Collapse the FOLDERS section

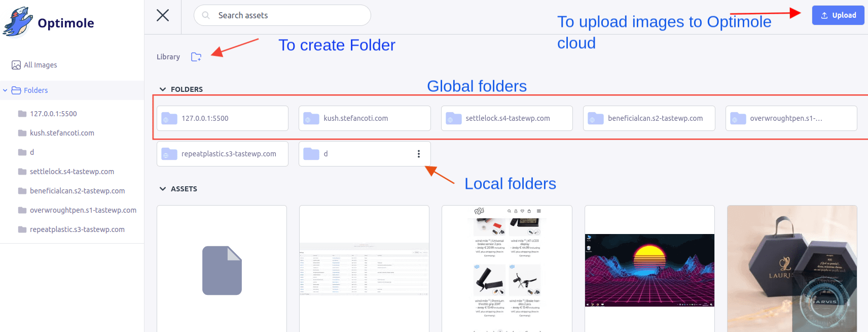(x=163, y=89)
